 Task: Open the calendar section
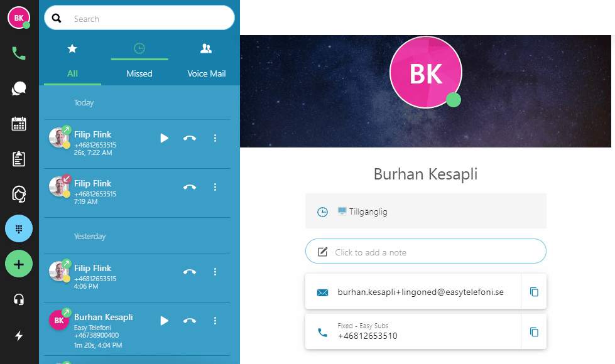pos(19,124)
